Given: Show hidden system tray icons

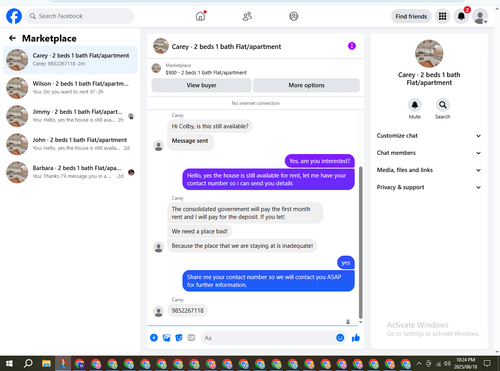Looking at the screenshot, I should (x=419, y=363).
